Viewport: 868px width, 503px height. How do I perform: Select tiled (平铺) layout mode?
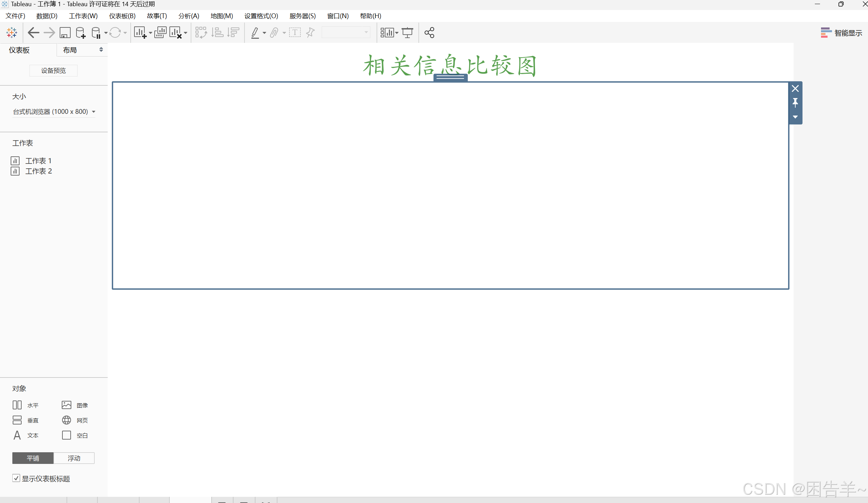click(33, 458)
